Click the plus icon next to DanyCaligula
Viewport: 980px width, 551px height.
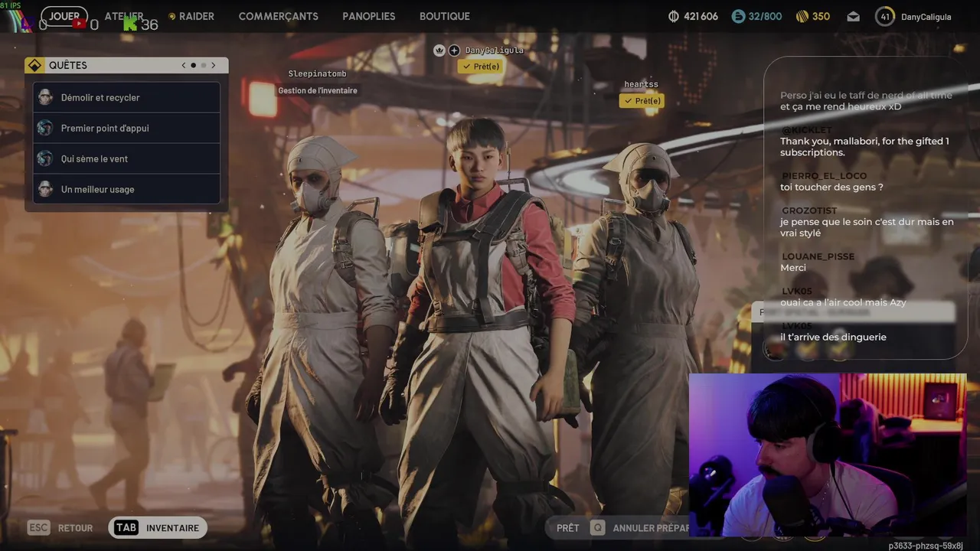454,50
